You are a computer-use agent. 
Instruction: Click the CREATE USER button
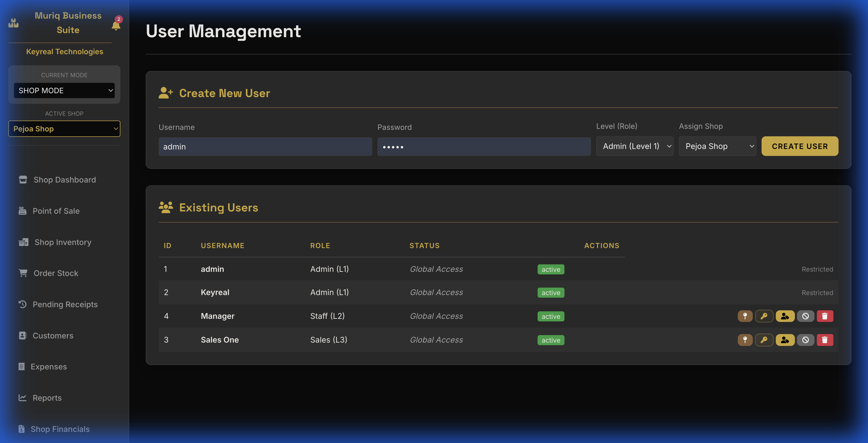[800, 146]
